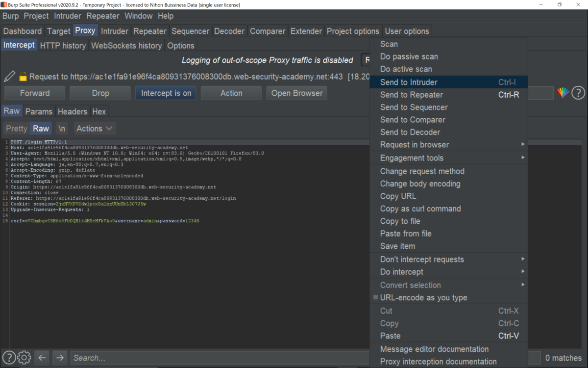
Task: Switch to the Hex editor tab
Action: (x=99, y=111)
